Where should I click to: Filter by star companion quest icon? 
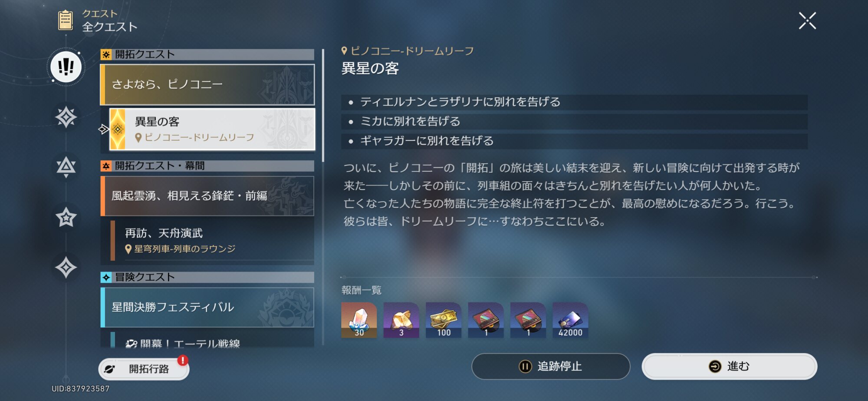tap(66, 217)
